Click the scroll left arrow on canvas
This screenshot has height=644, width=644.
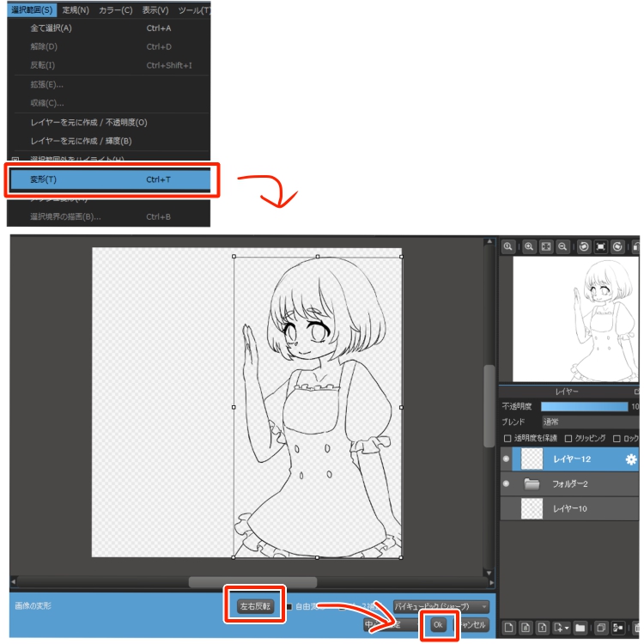click(14, 582)
